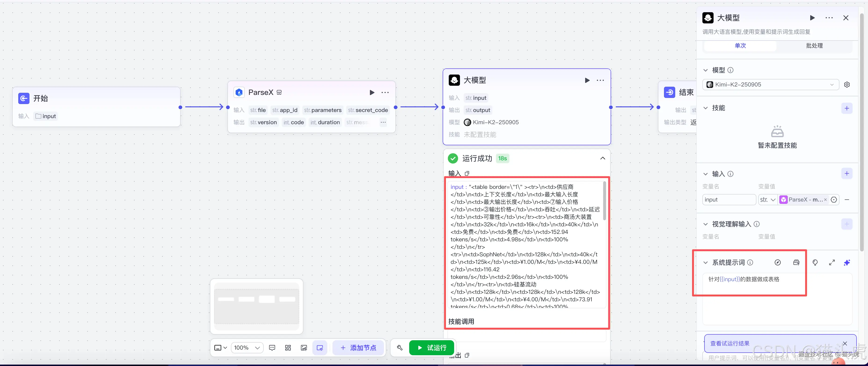Open 查看试运行结果
The height and width of the screenshot is (366, 868).
click(x=730, y=343)
